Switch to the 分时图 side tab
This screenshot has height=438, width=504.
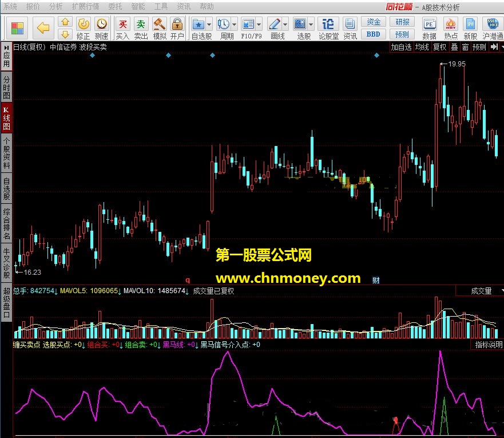tap(6, 87)
